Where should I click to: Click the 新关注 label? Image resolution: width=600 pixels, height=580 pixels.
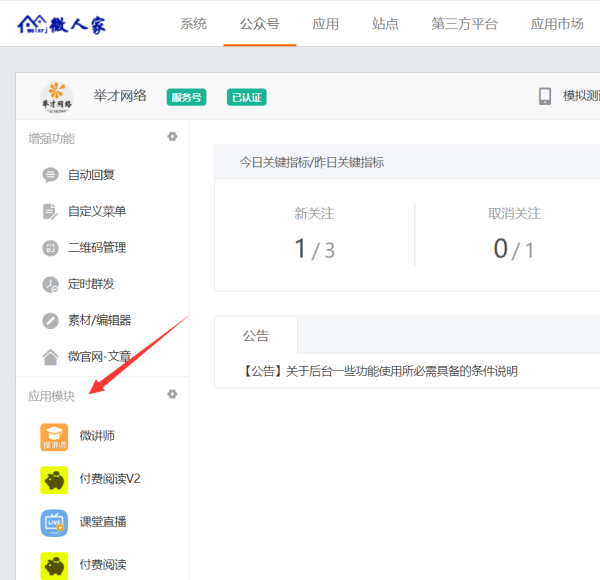pos(314,213)
